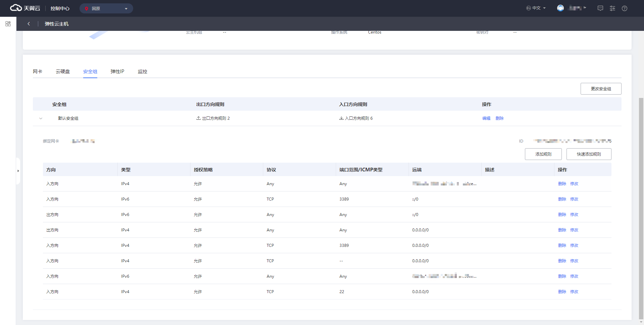This screenshot has height=325, width=644.
Task: Collapse the 默认安全组 row chevron
Action: click(41, 118)
